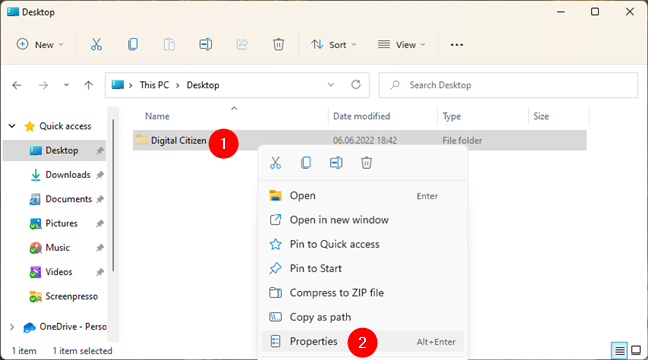Click the Cut icon in the toolbar
Viewport: 648px width, 360px height.
point(96,44)
